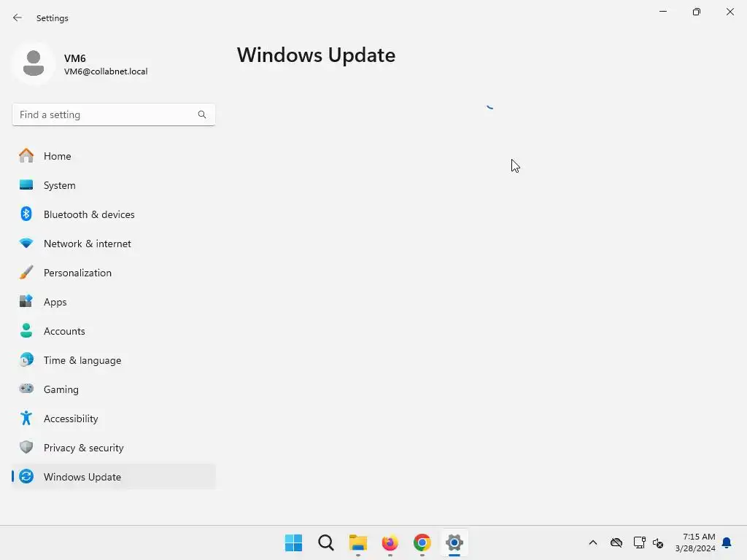The height and width of the screenshot is (560, 747).
Task: Click the Apps icon in sidebar
Action: point(26,301)
